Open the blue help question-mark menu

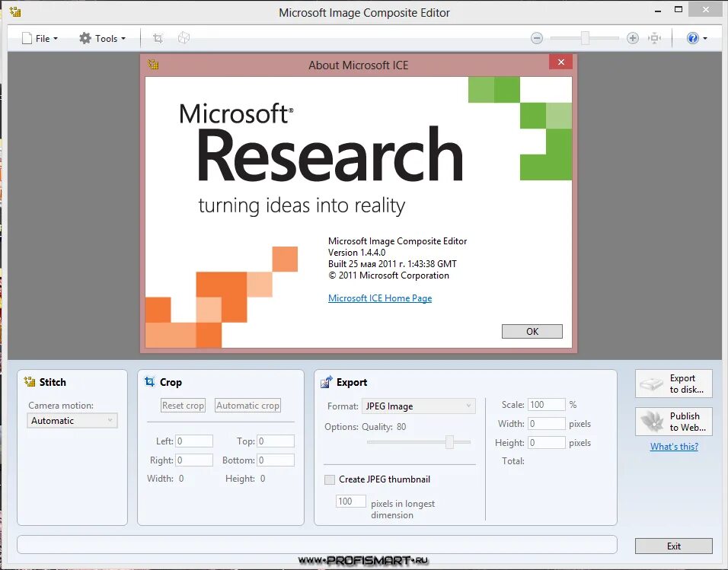point(697,38)
